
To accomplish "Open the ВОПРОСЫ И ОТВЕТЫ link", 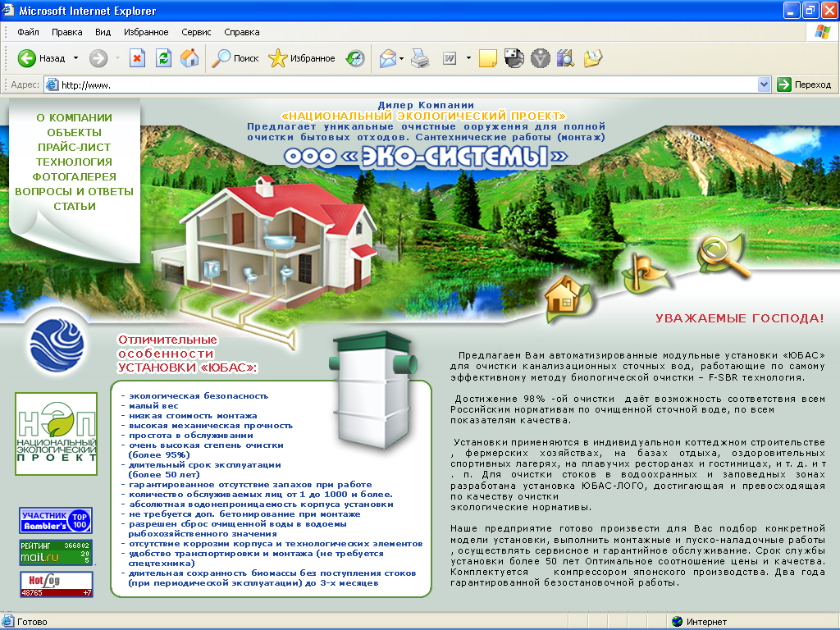I will [74, 191].
